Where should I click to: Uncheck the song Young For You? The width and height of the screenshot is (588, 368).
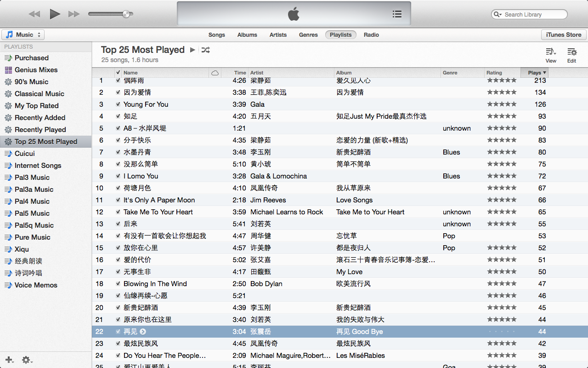coord(118,104)
